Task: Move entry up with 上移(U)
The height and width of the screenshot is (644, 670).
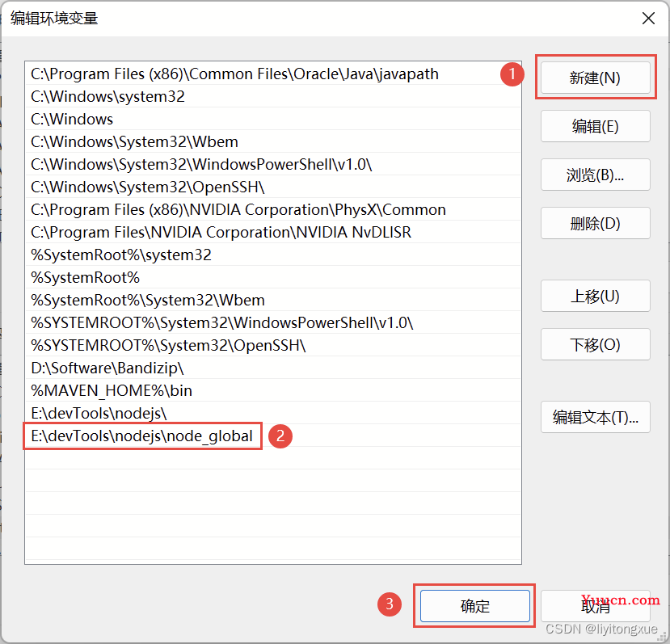Action: 595,296
